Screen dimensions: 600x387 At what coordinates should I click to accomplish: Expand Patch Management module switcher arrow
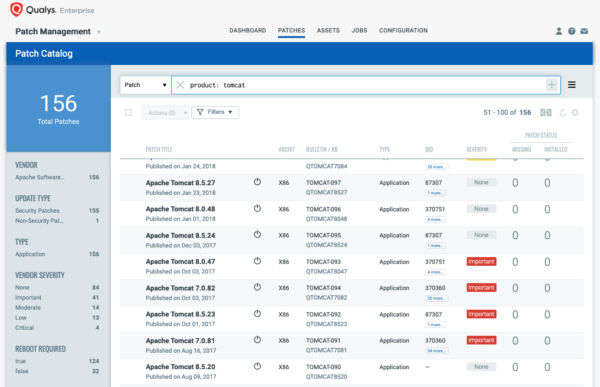[x=99, y=32]
